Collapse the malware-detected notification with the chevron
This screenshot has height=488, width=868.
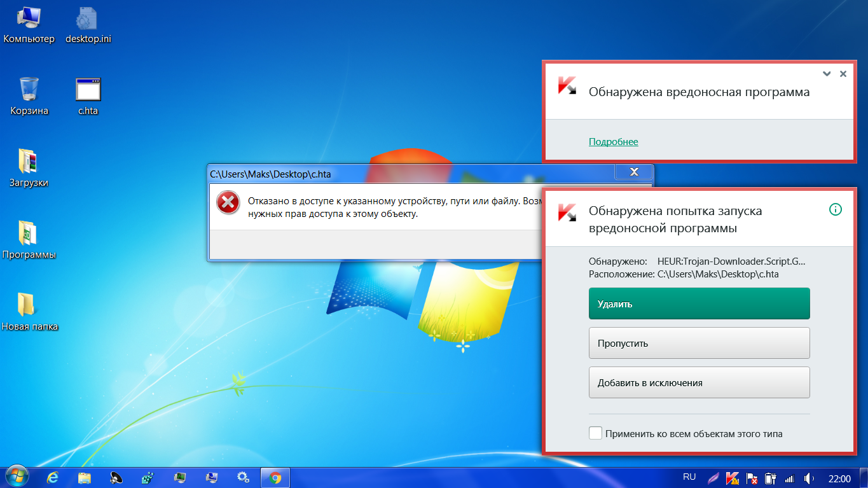click(827, 74)
